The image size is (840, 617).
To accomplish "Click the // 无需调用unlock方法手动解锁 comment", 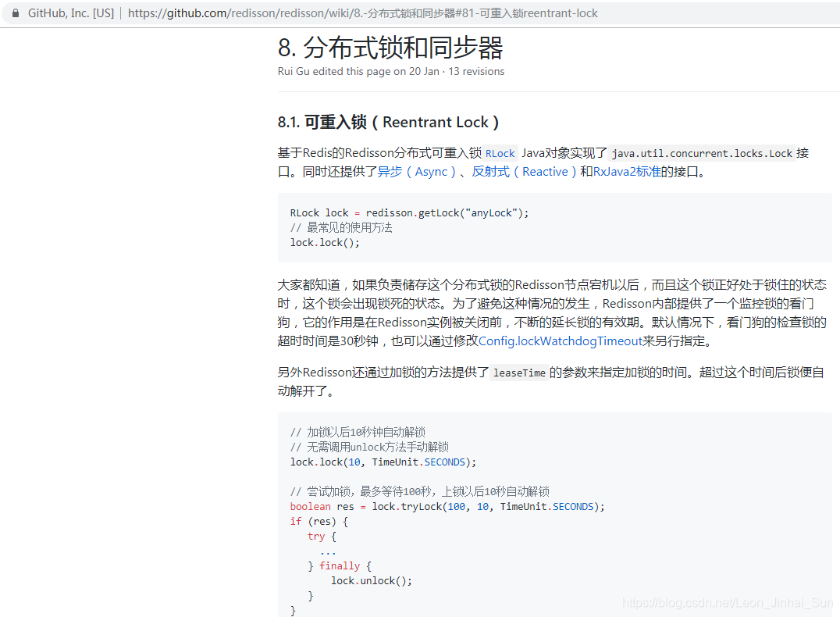I will point(369,447).
